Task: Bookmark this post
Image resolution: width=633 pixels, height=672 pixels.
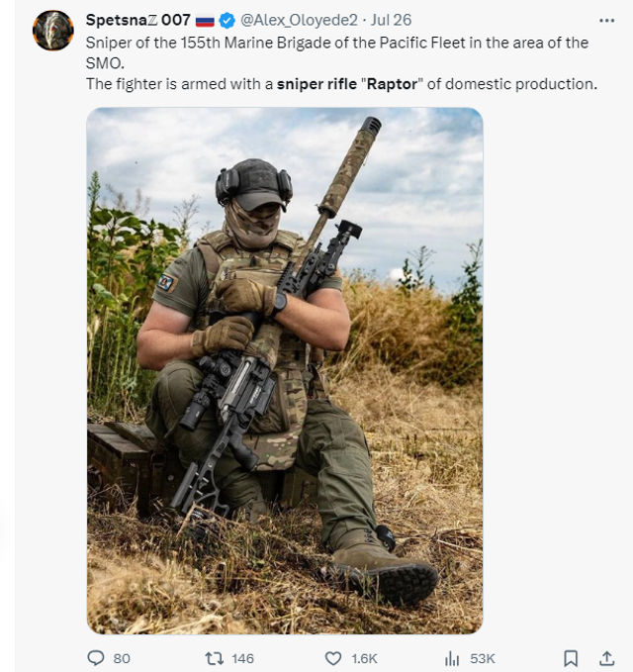Action: 571,658
